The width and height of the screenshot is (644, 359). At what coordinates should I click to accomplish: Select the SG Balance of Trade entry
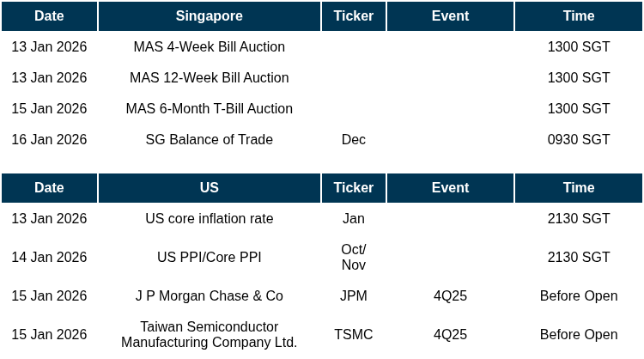209,140
